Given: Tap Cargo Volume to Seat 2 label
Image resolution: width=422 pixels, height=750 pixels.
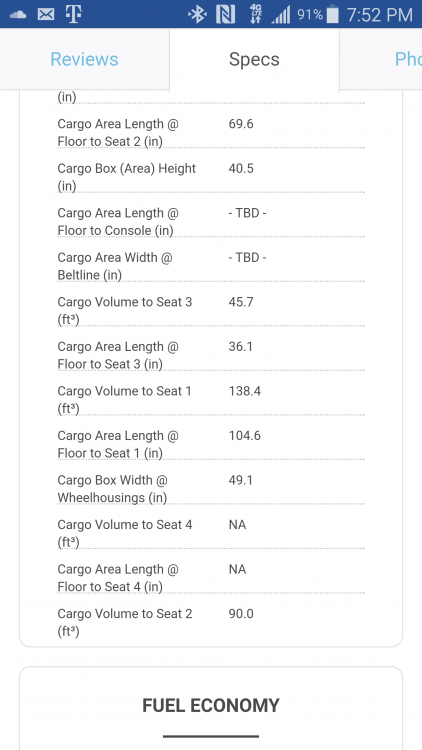Looking at the screenshot, I should (x=125, y=622).
